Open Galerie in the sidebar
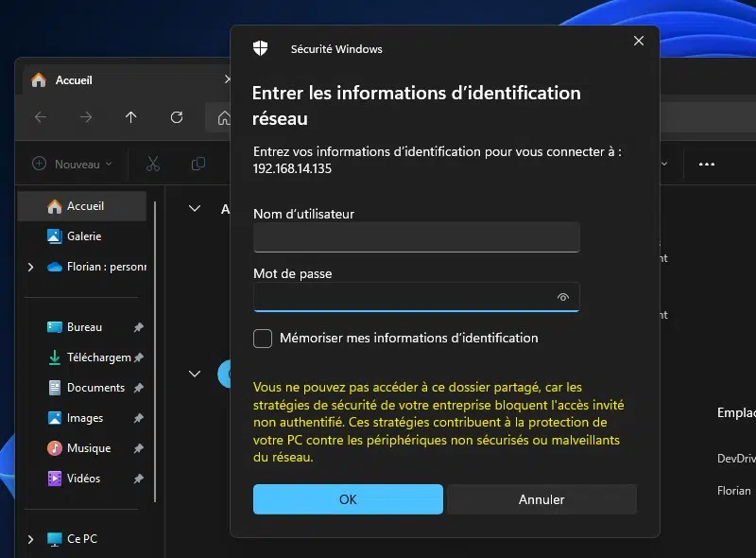The image size is (756, 558). [x=83, y=236]
